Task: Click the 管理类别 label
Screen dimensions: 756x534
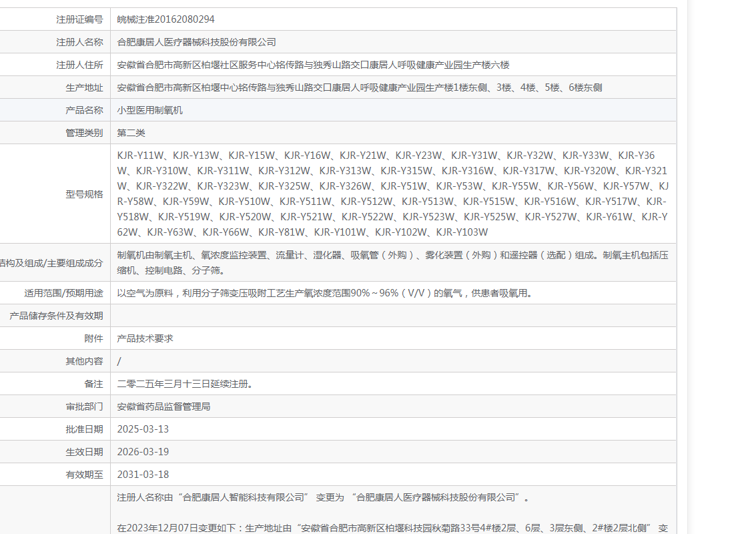Action: [84, 133]
